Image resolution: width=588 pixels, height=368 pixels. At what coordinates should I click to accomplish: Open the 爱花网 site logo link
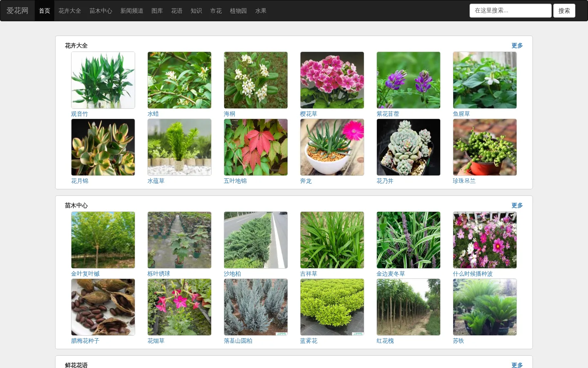pos(18,11)
